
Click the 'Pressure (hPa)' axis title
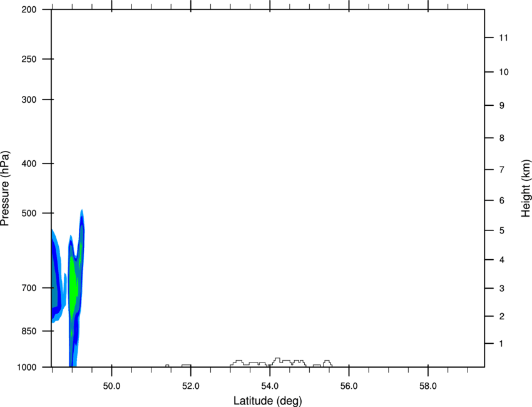[5, 188]
